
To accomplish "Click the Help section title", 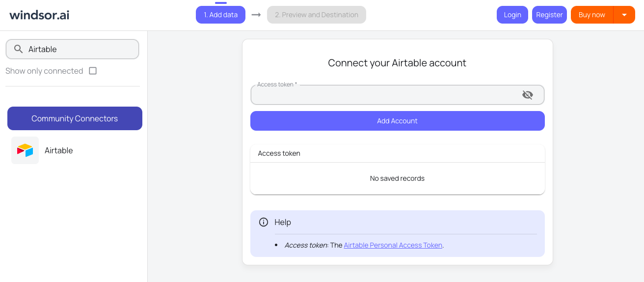I will (283, 222).
